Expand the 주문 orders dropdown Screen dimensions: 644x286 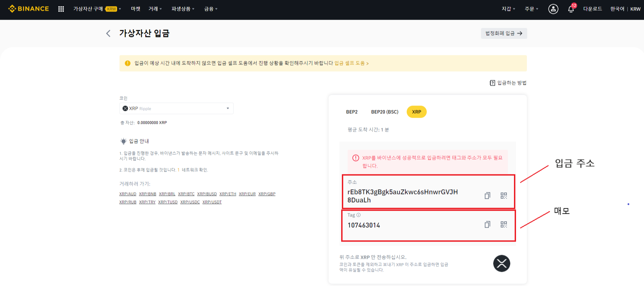pos(532,9)
